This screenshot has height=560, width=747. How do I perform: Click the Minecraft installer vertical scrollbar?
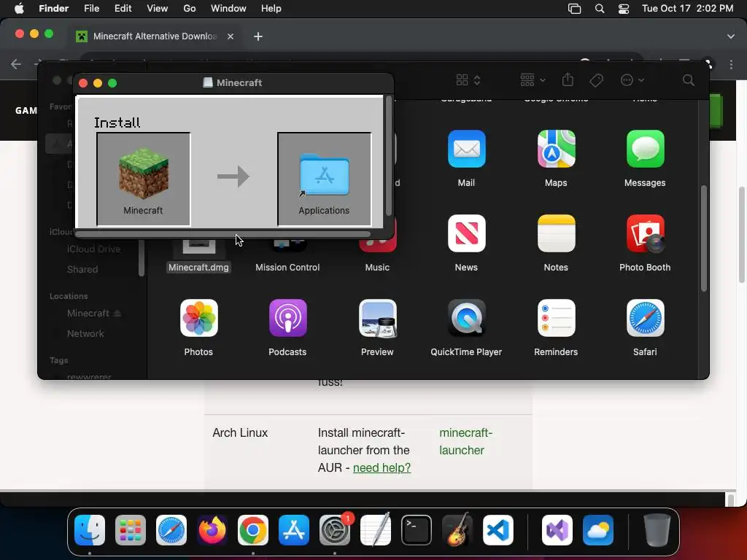tap(389, 156)
